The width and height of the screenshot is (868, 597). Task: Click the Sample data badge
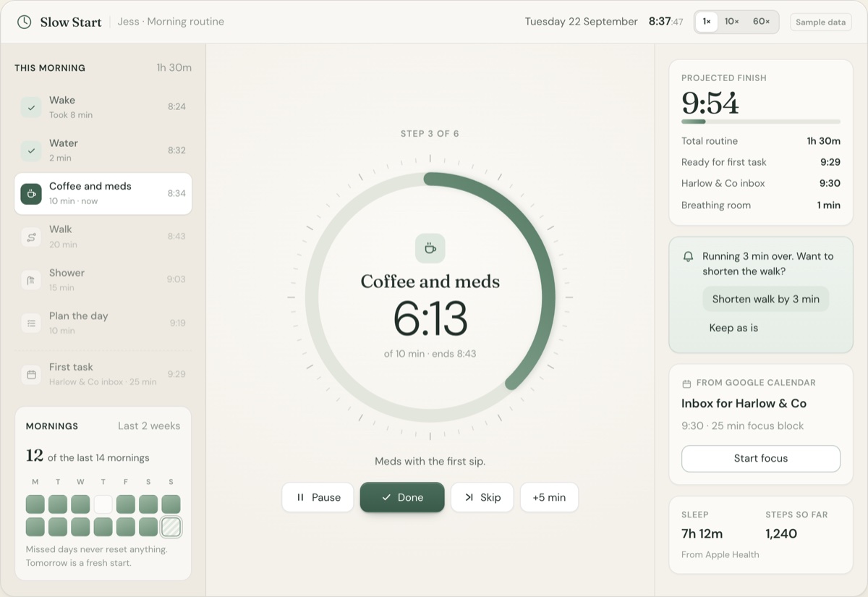pos(820,22)
